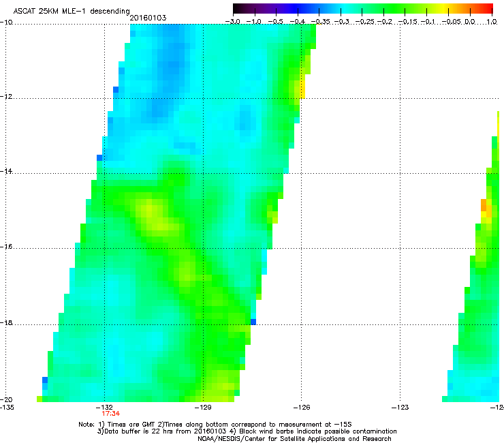Click the color bar label "-1.0"

tap(254, 22)
